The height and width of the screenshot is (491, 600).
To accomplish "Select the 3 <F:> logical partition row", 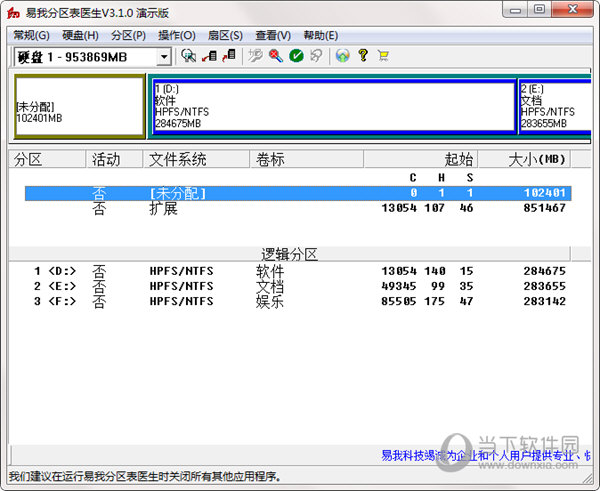I will [x=298, y=302].
